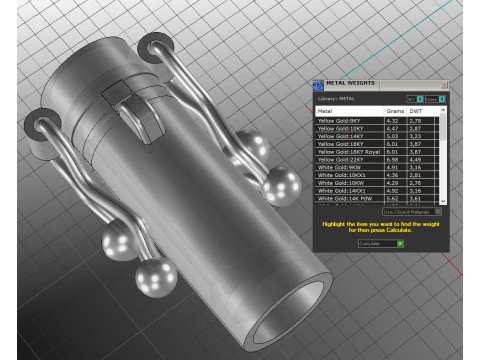Close the Metal Weights panel
This screenshot has width=480, height=360.
click(444, 85)
